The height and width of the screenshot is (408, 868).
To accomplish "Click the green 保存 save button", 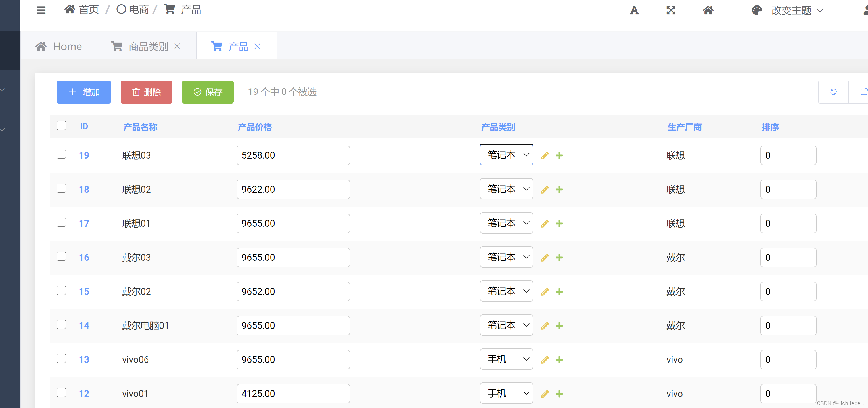I will point(208,92).
